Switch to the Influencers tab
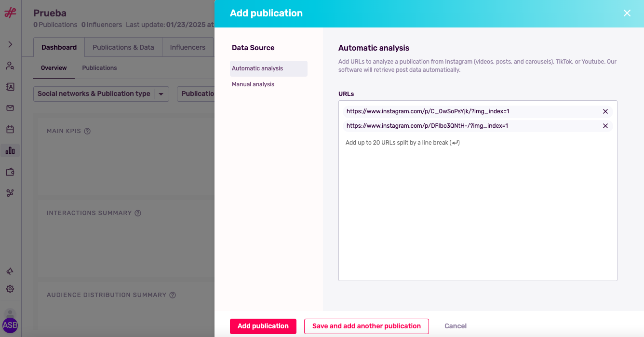644x337 pixels. click(188, 47)
